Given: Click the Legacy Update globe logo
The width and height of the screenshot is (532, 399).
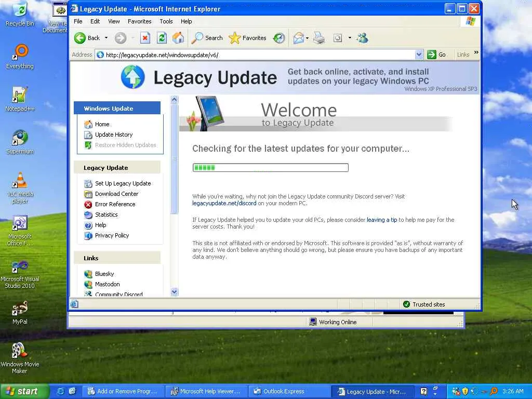Looking at the screenshot, I should click(x=133, y=77).
